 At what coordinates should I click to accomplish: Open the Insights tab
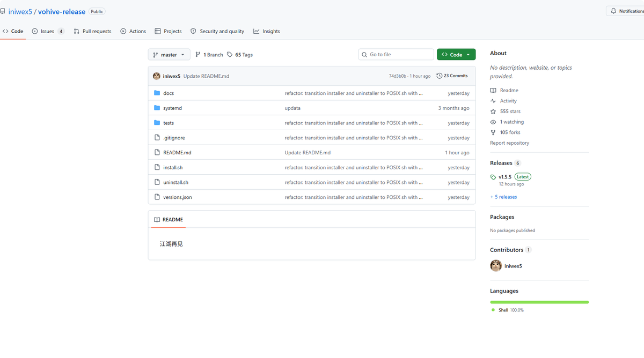267,31
